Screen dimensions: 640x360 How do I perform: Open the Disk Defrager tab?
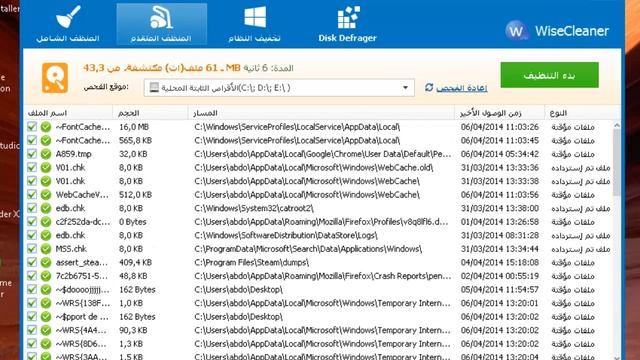tap(347, 24)
